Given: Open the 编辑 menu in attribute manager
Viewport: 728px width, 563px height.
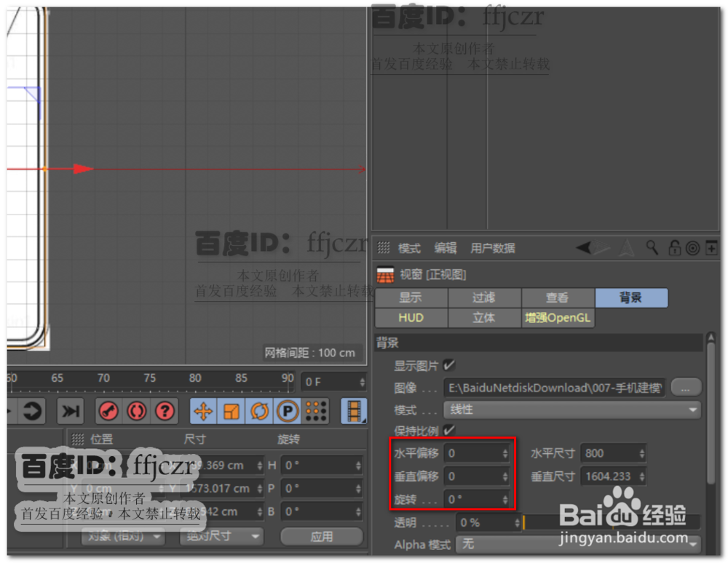Looking at the screenshot, I should [446, 248].
